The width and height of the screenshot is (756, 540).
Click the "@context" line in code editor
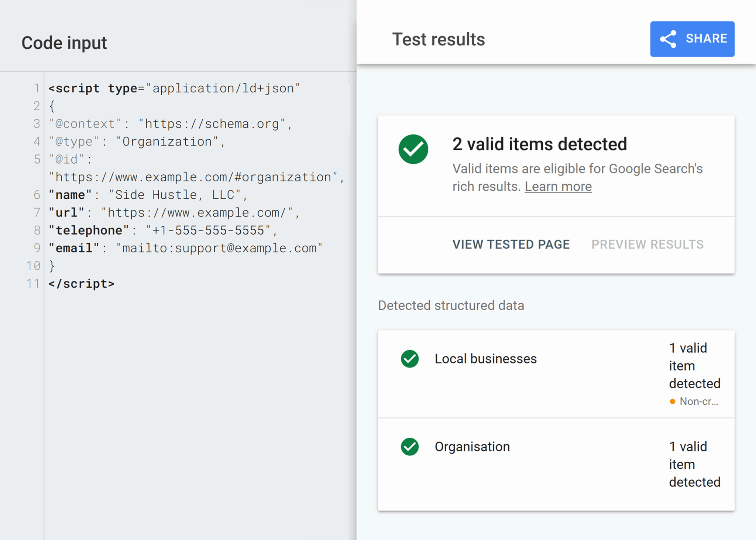171,124
